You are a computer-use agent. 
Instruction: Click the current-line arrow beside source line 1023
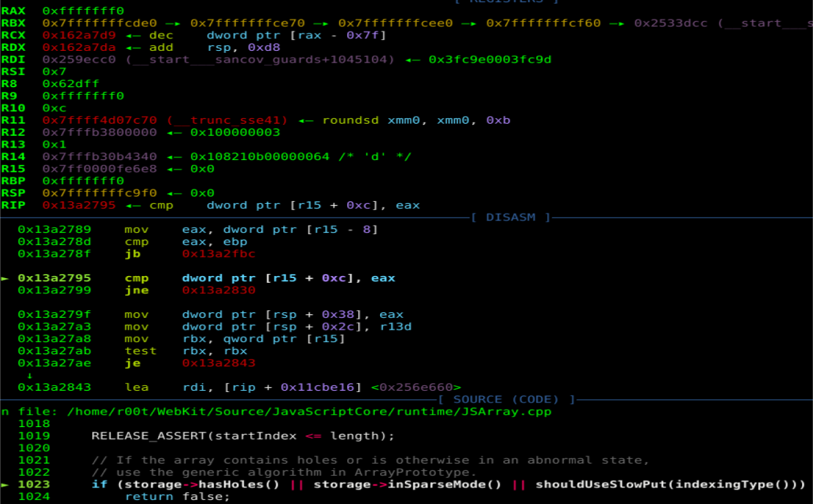(x=5, y=485)
